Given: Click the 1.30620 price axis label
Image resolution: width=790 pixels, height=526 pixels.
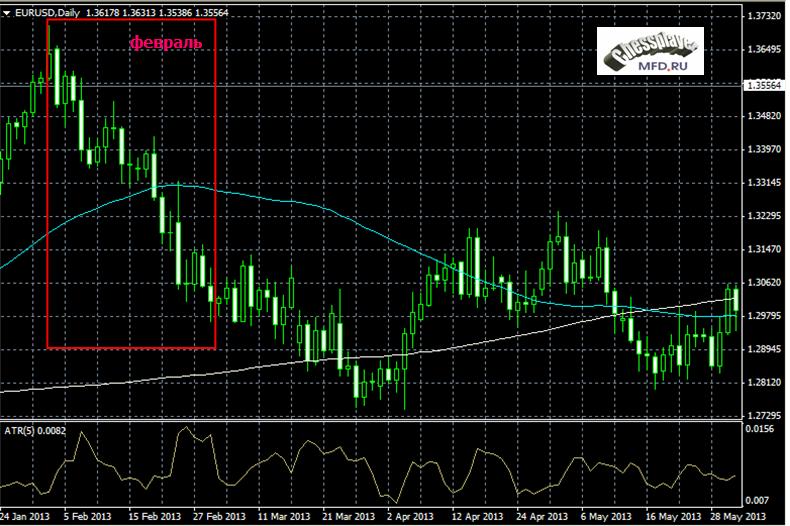Looking at the screenshot, I should pyautogui.click(x=765, y=283).
